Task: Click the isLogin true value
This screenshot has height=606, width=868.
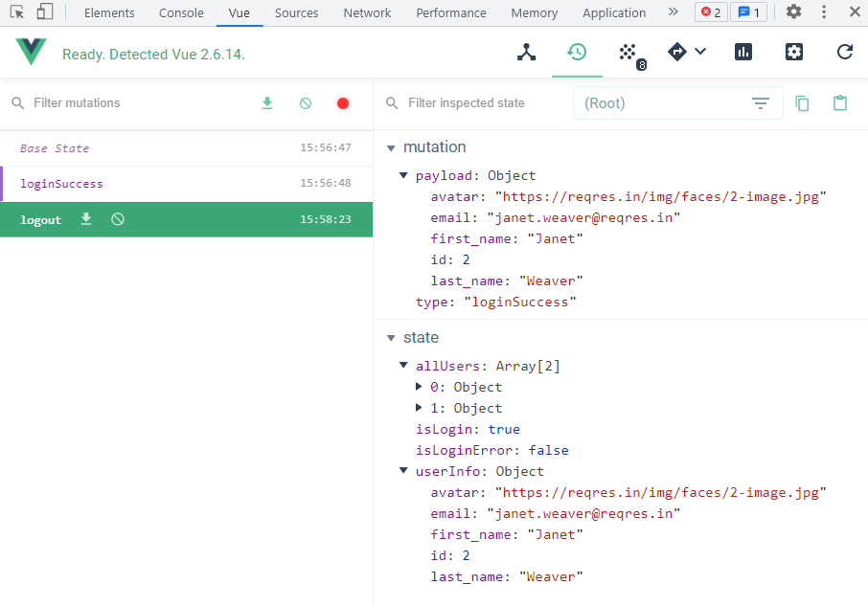Action: [504, 429]
